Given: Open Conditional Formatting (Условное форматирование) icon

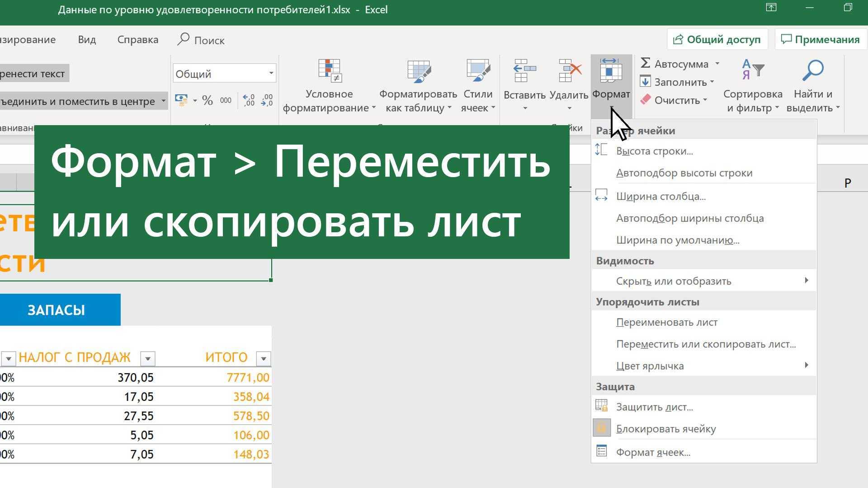Looking at the screenshot, I should pos(330,71).
